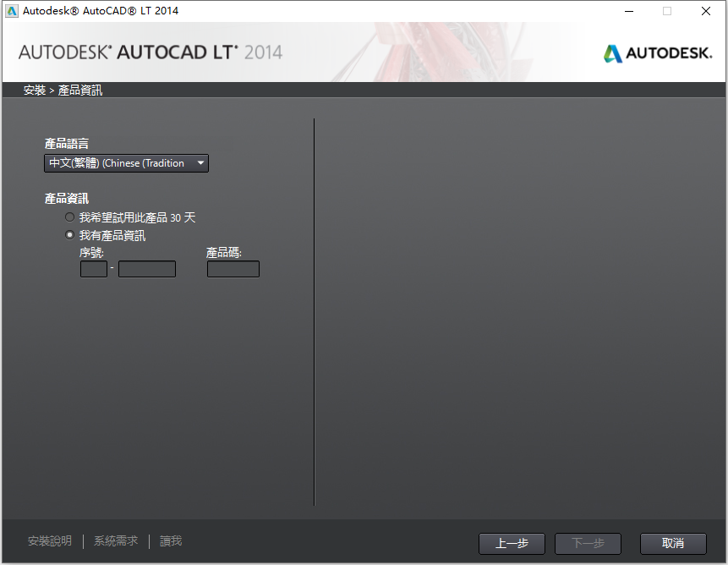Open the 系統需求 system requirements link
The width and height of the screenshot is (728, 565).
[x=116, y=540]
